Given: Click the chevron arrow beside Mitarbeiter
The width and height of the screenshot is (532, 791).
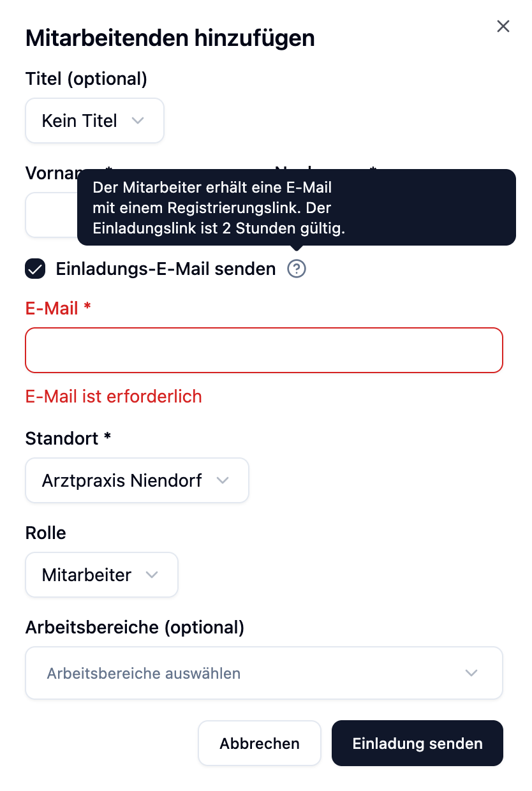Looking at the screenshot, I should pyautogui.click(x=151, y=575).
